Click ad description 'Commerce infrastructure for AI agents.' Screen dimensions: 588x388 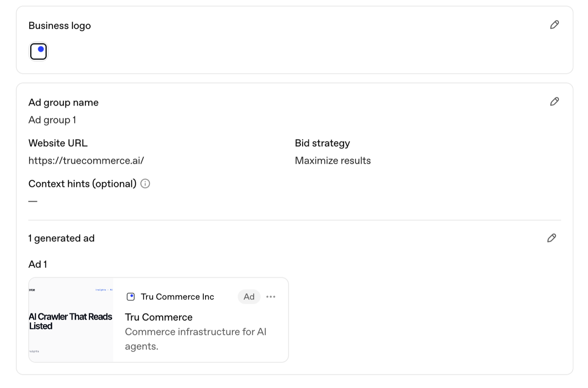196,339
